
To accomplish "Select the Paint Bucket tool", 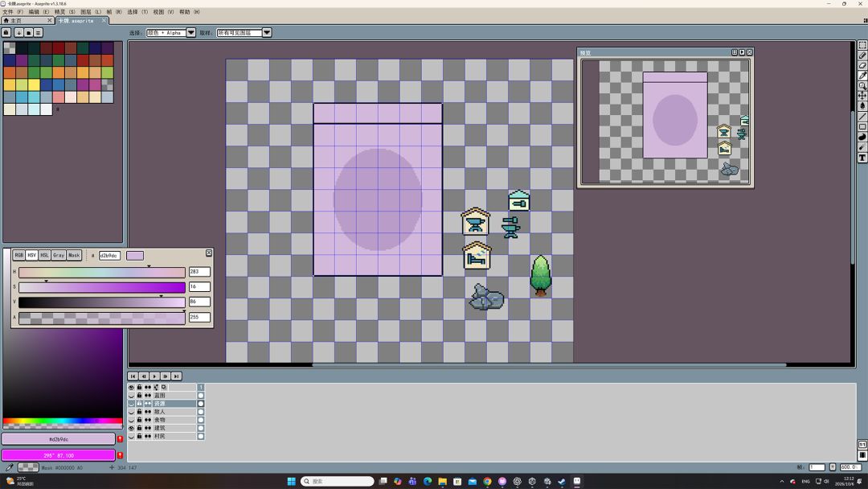I will pyautogui.click(x=862, y=106).
